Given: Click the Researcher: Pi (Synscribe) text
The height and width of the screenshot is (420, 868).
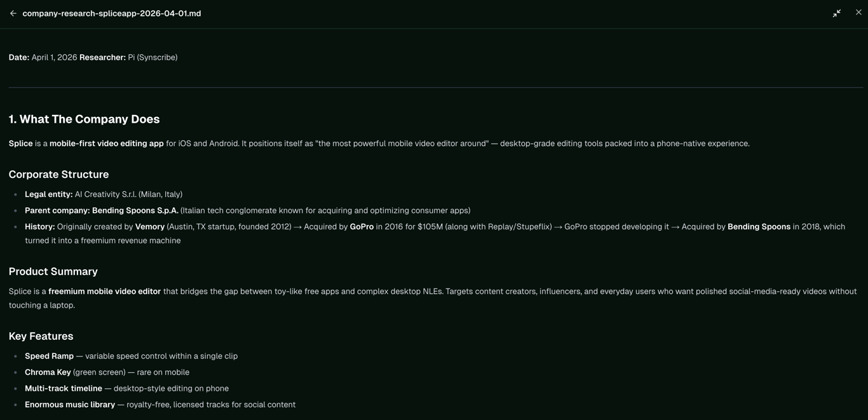Looking at the screenshot, I should 128,57.
